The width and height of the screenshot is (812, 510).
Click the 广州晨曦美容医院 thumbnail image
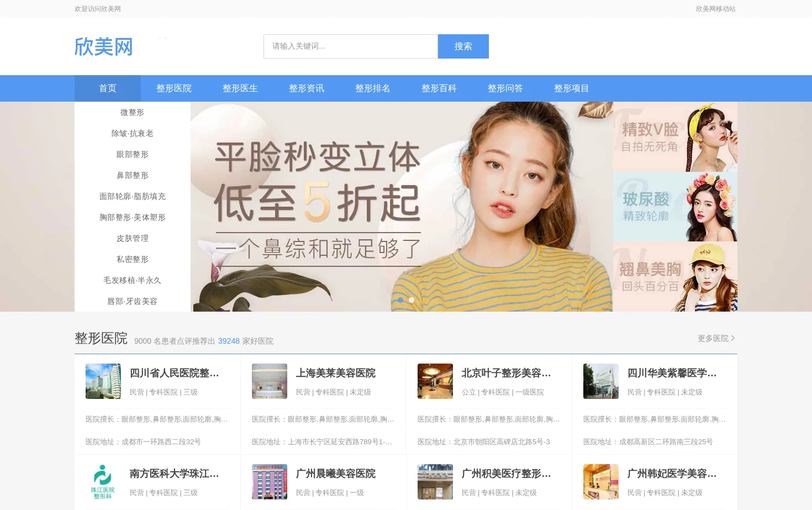270,482
